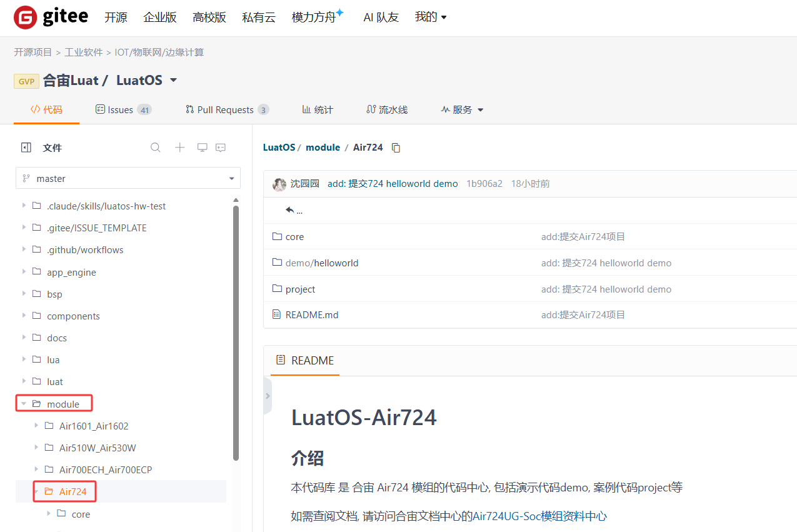
Task: Toggle the file panel sidebar icon
Action: (26, 148)
